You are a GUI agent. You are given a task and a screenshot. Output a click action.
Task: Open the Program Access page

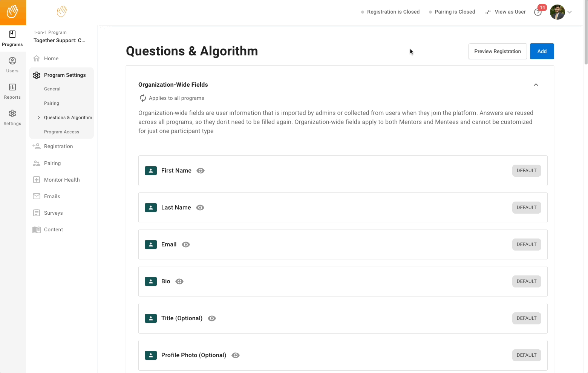pyautogui.click(x=62, y=132)
